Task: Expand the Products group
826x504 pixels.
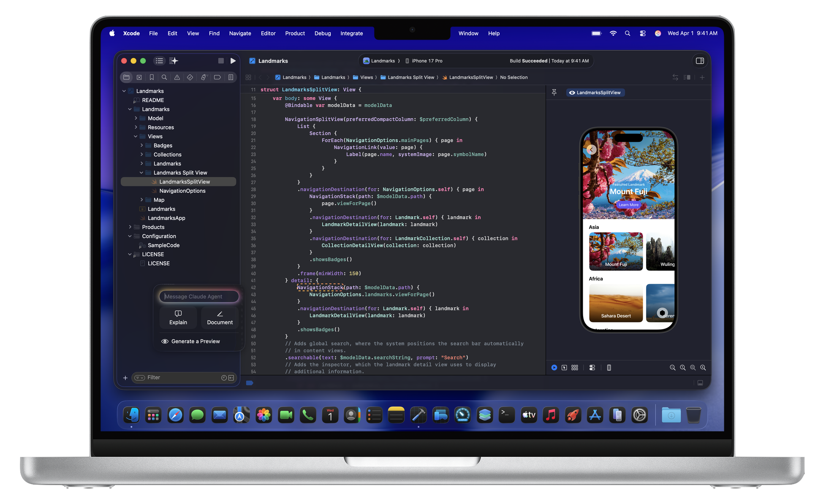Action: (x=130, y=227)
